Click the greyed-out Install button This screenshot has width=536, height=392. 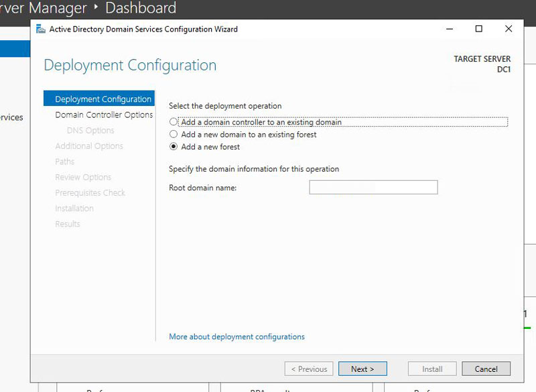pyautogui.click(x=432, y=369)
